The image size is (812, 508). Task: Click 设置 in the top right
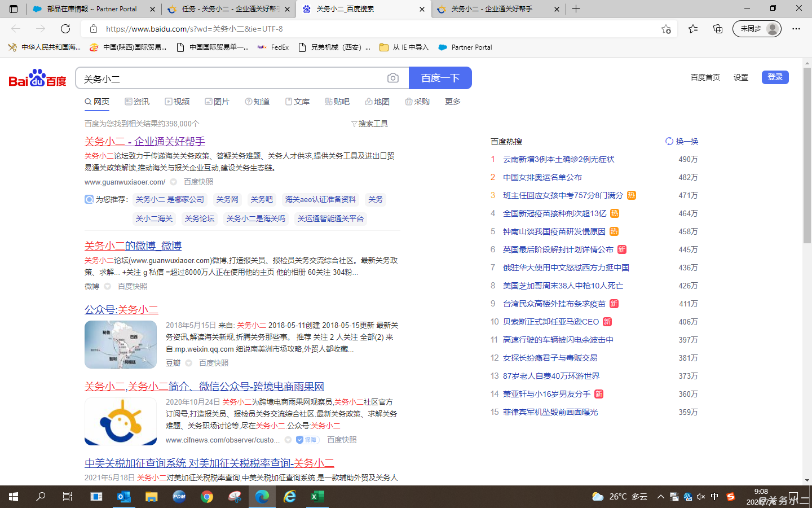[741, 77]
